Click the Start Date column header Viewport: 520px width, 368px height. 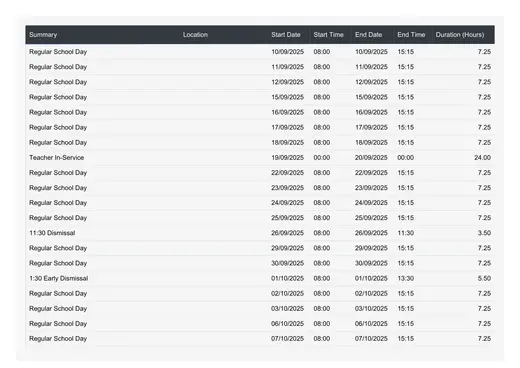click(286, 35)
